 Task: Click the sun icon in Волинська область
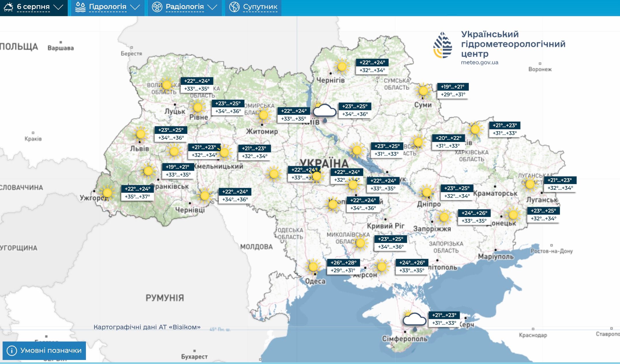(166, 85)
